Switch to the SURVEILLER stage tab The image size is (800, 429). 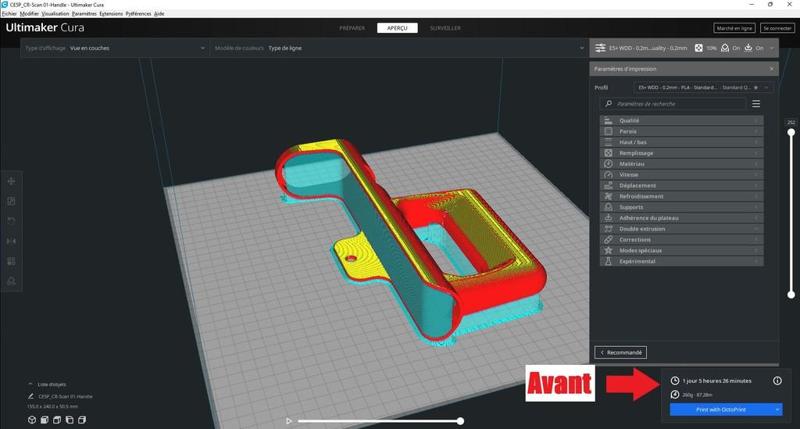pyautogui.click(x=445, y=28)
